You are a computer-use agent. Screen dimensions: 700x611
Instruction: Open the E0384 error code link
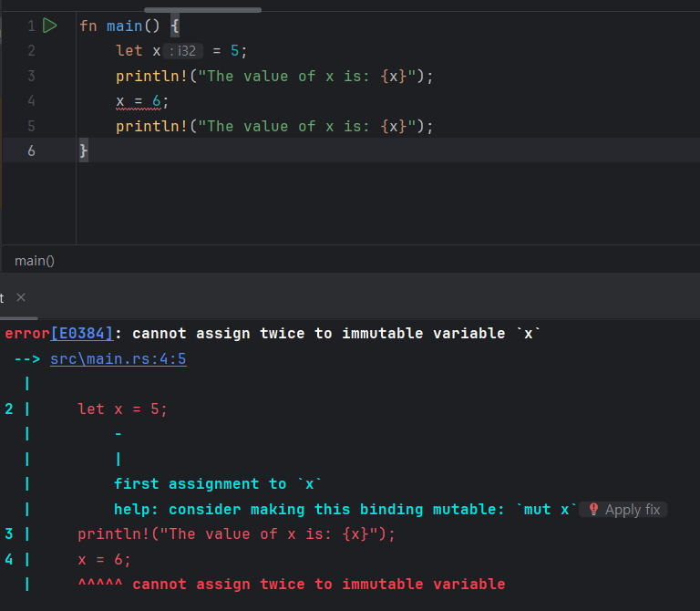click(x=82, y=334)
